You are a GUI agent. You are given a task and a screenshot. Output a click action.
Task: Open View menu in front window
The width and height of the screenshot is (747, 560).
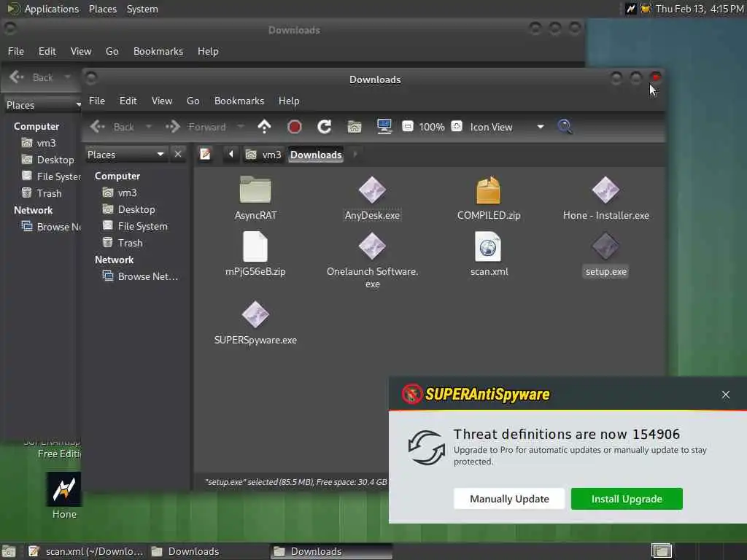(162, 101)
